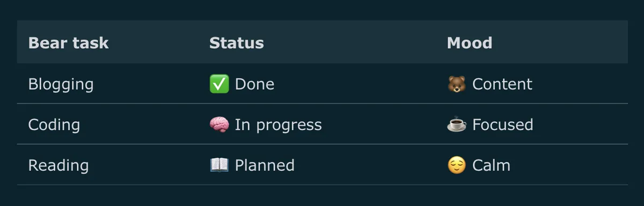This screenshot has height=206, width=644.
Task: Click the Coding task cell
Action: [54, 126]
